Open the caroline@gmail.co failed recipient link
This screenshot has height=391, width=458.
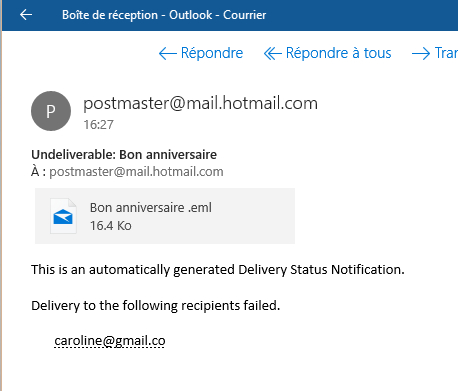click(110, 341)
